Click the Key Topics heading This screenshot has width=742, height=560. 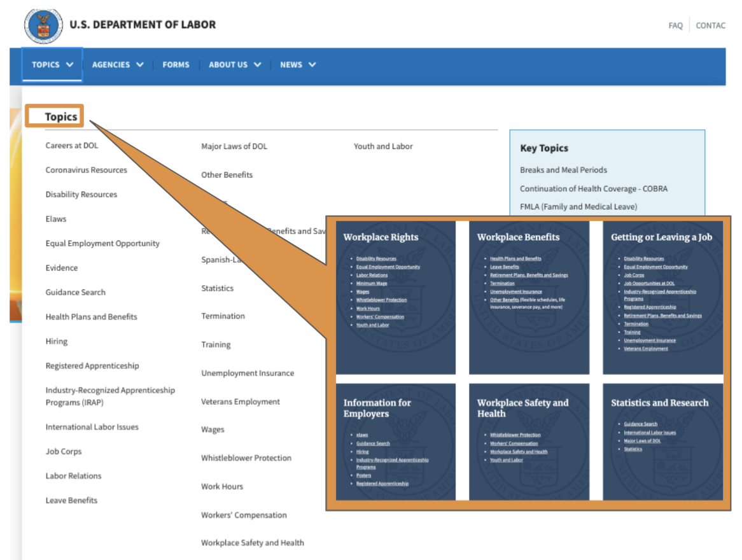click(x=544, y=148)
